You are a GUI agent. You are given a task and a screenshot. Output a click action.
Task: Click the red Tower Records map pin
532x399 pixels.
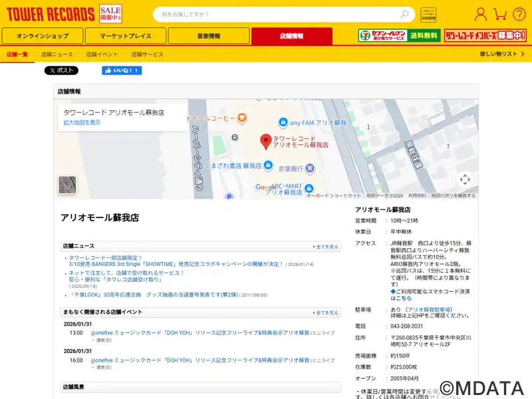[x=265, y=141]
